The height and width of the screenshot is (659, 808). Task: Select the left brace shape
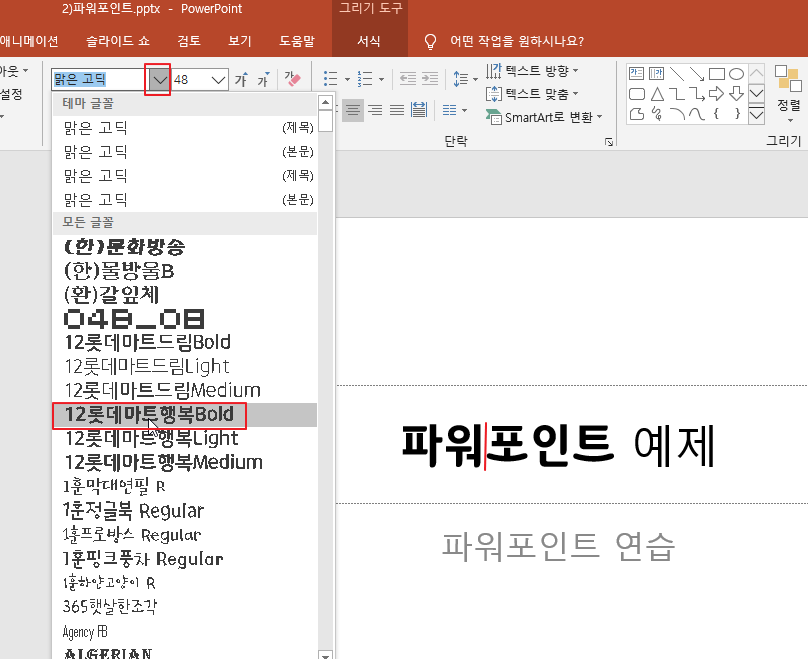[x=716, y=113]
